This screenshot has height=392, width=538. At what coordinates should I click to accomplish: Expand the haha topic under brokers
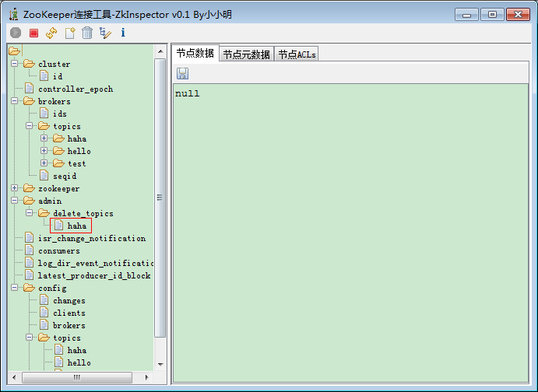tap(44, 138)
